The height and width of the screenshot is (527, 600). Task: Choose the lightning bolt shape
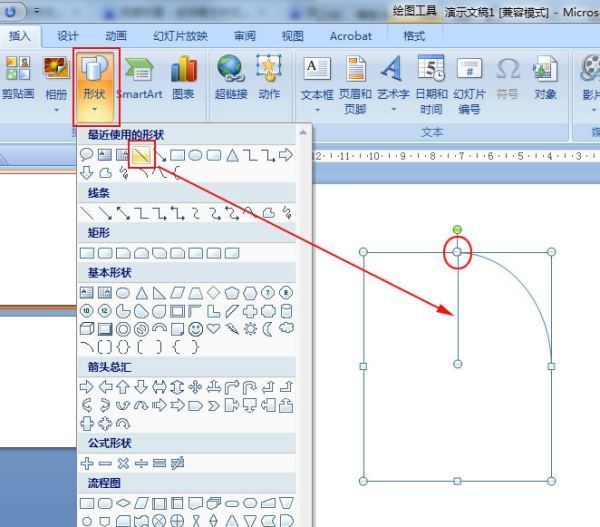point(231,328)
